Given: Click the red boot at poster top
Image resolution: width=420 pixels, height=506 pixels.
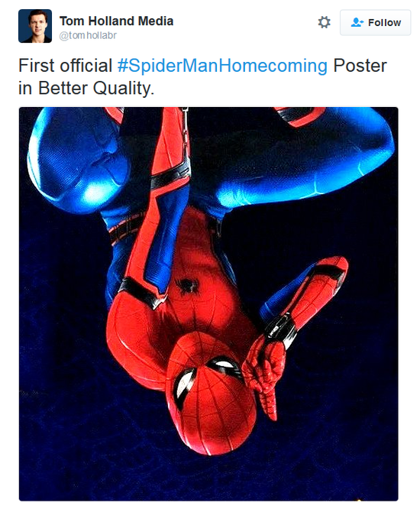Looking at the screenshot, I should coord(300,116).
